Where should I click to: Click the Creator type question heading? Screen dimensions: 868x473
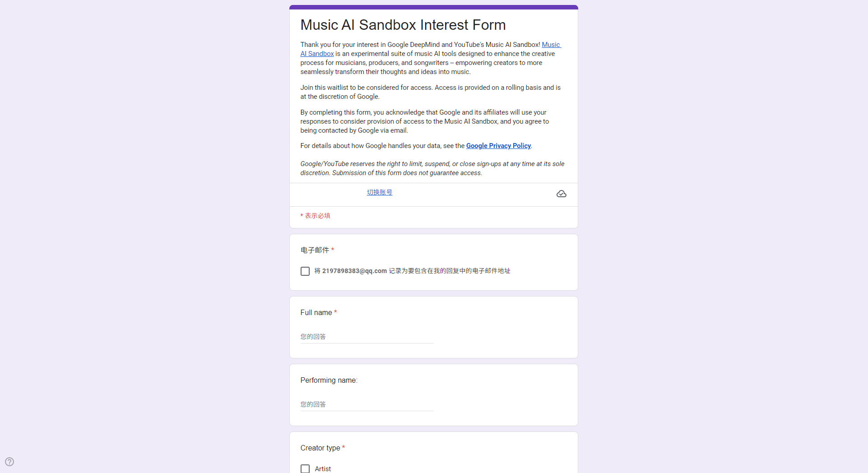point(320,448)
